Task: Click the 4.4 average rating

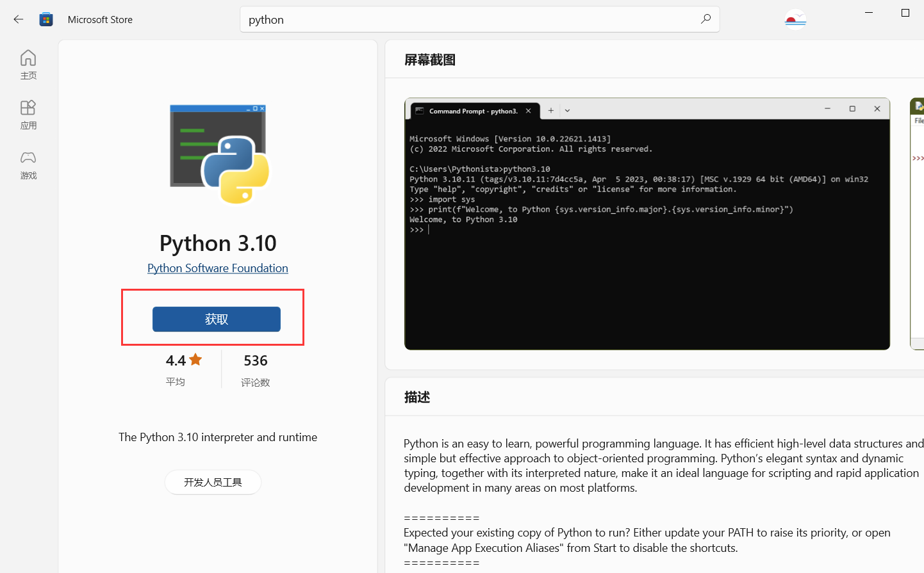Action: point(176,360)
